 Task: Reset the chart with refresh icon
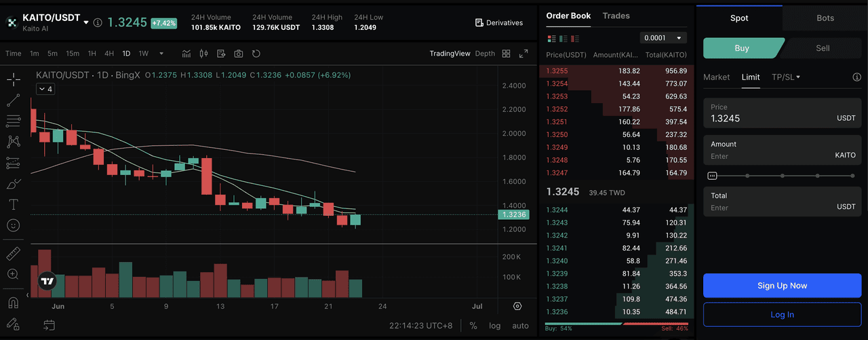pos(256,54)
